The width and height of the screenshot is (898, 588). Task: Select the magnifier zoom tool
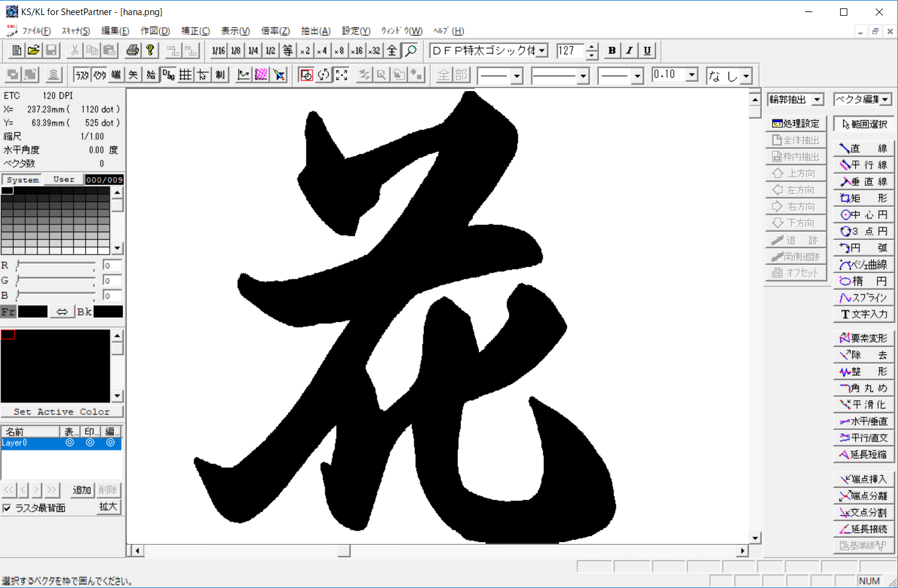411,51
